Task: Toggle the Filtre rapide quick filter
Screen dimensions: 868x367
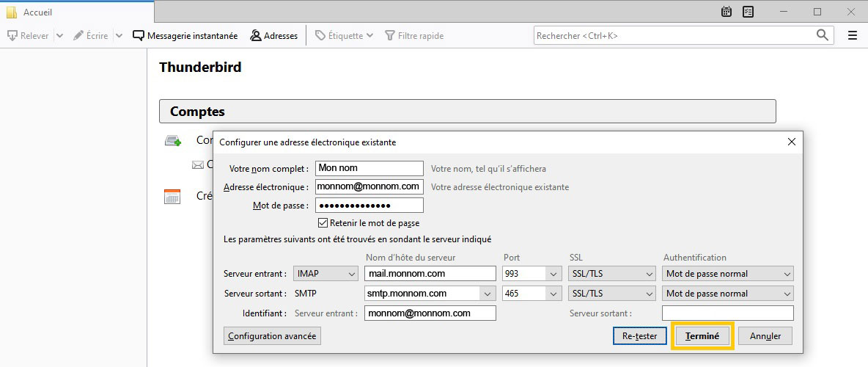Action: coord(414,35)
